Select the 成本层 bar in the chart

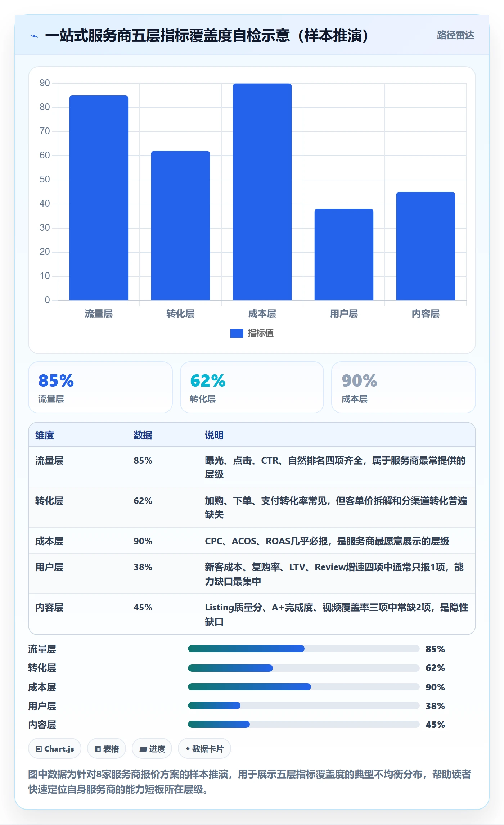[x=262, y=192]
